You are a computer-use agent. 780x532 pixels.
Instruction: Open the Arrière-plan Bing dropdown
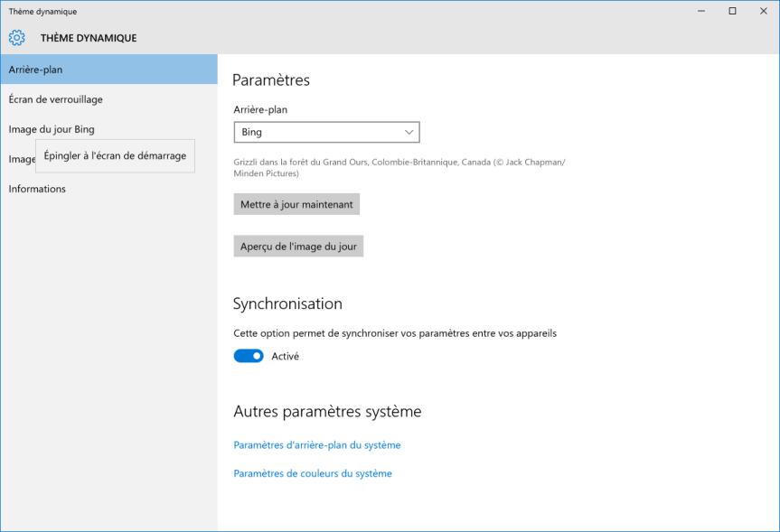[327, 132]
